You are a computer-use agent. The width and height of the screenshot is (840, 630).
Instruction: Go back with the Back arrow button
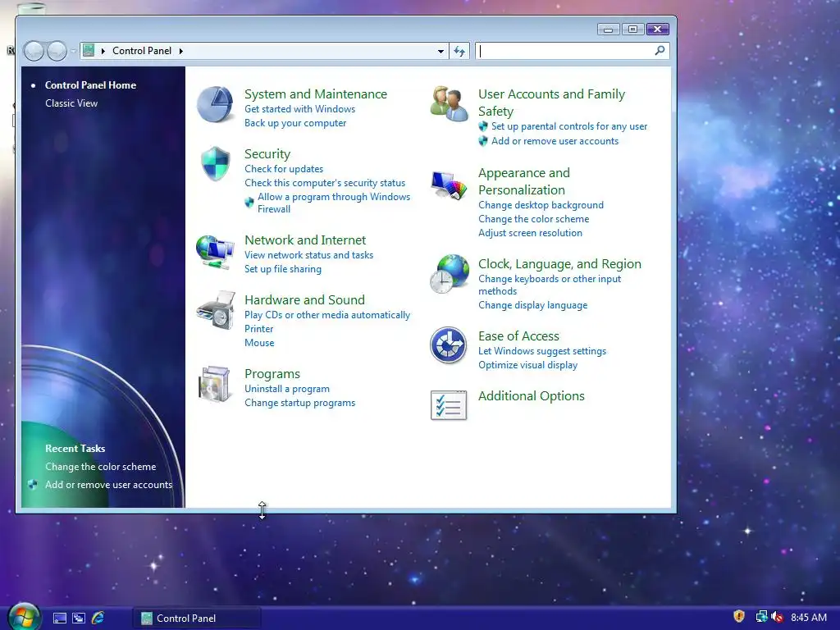tap(34, 51)
